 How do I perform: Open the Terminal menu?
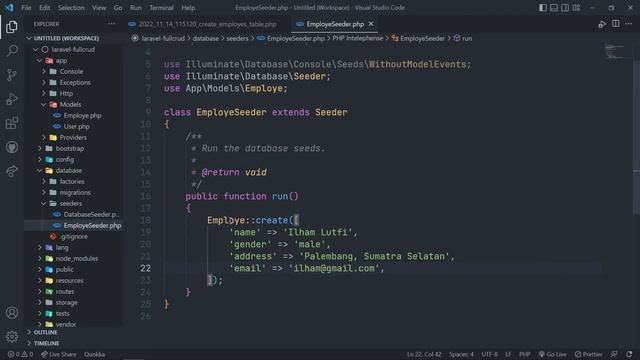click(161, 8)
